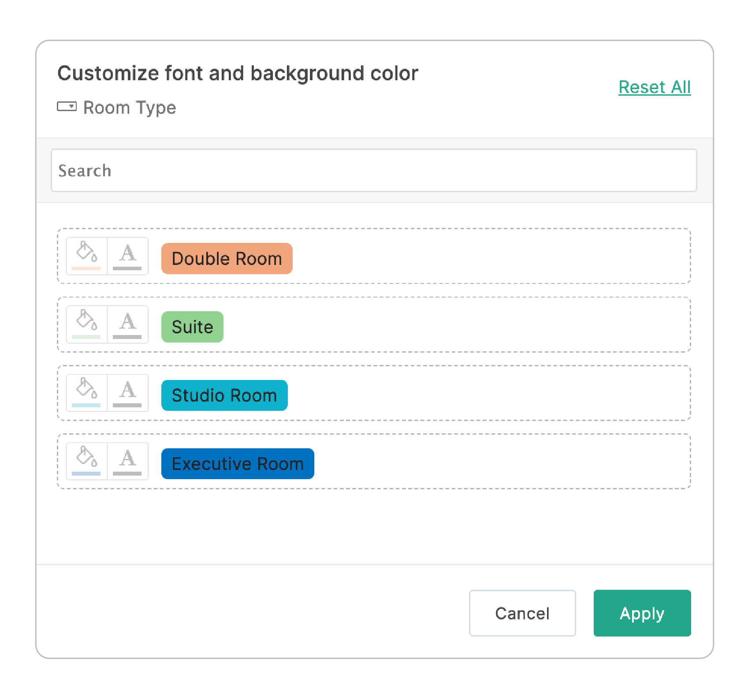Select the blue Executive Room tag
Viewport: 748px width, 700px height.
238,464
